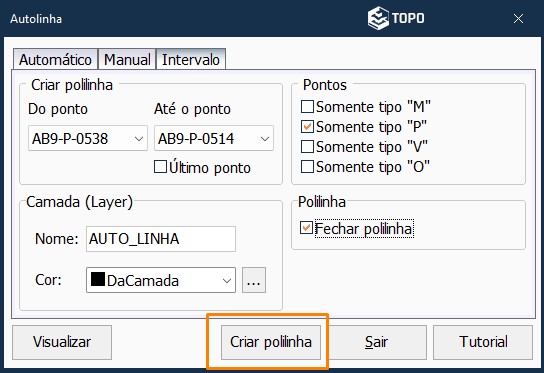
Task: Click the TOPO logo icon
Action: point(378,18)
